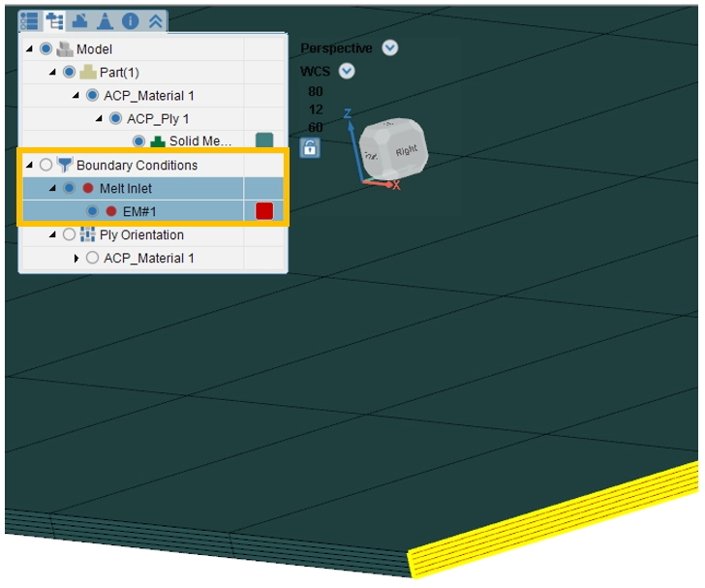
Task: Click the cone-shaped icon in panel header
Action: pos(105,20)
